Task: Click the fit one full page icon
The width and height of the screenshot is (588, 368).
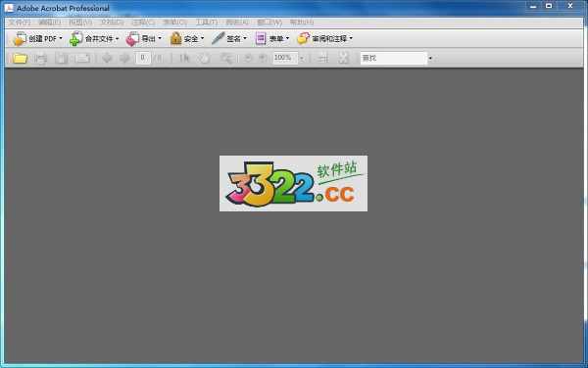Action: coord(344,58)
